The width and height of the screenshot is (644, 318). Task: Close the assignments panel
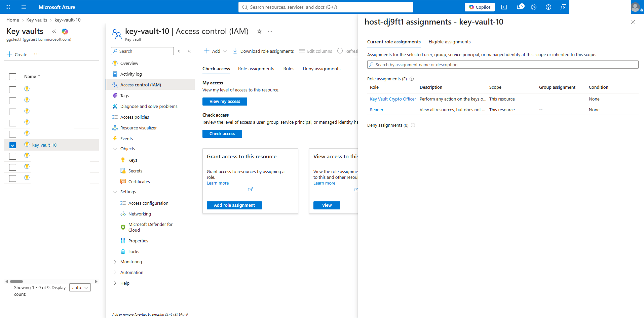coord(633,22)
